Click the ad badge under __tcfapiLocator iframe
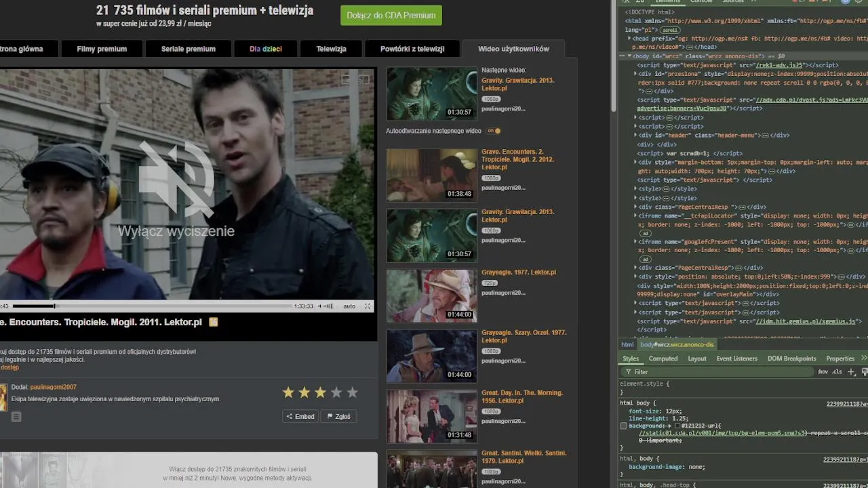Screen dimensions: 868x488 click(x=644, y=233)
